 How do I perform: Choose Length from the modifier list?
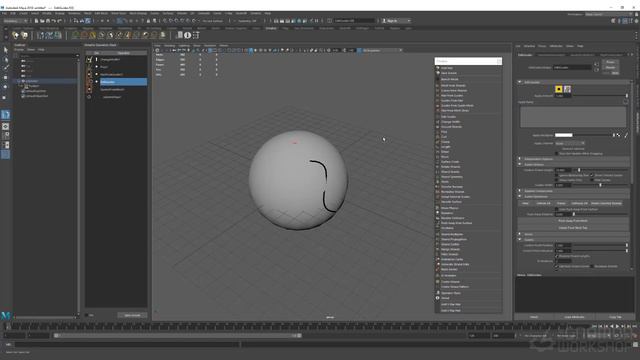(x=445, y=147)
